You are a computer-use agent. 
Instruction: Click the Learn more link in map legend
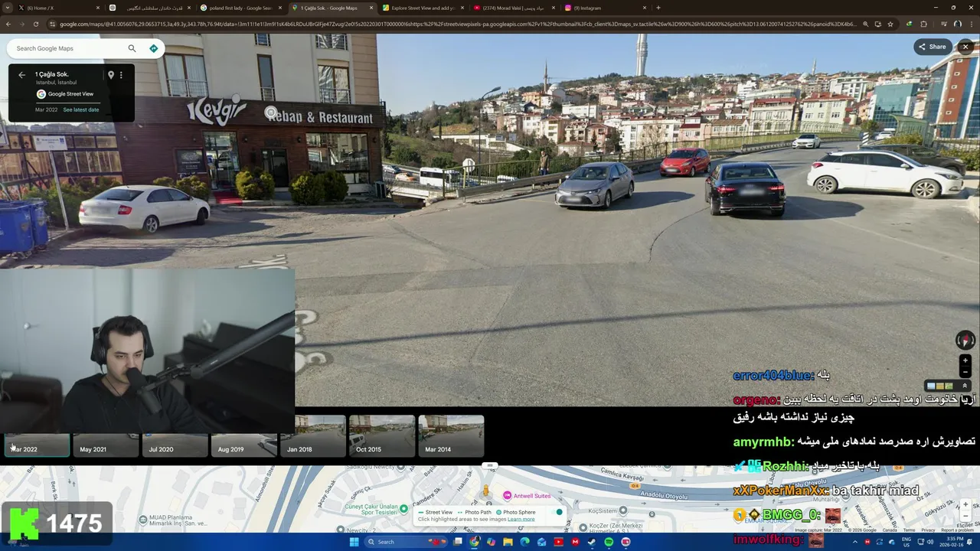coord(521,520)
